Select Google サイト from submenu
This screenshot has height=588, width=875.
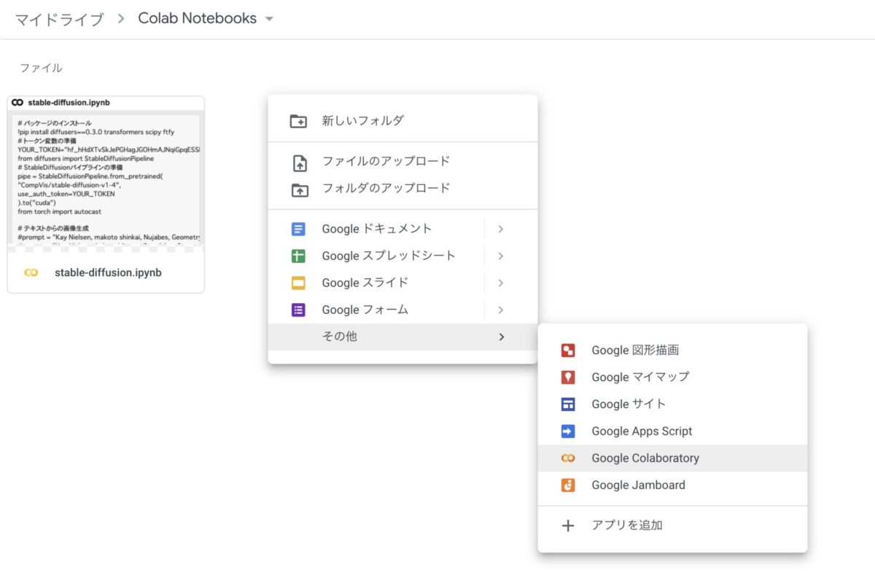(672, 404)
